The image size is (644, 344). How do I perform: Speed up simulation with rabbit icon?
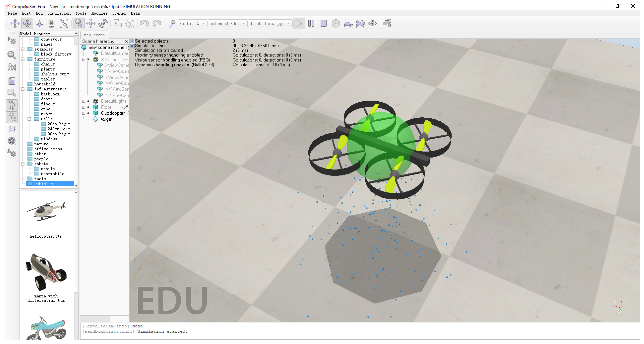[360, 24]
